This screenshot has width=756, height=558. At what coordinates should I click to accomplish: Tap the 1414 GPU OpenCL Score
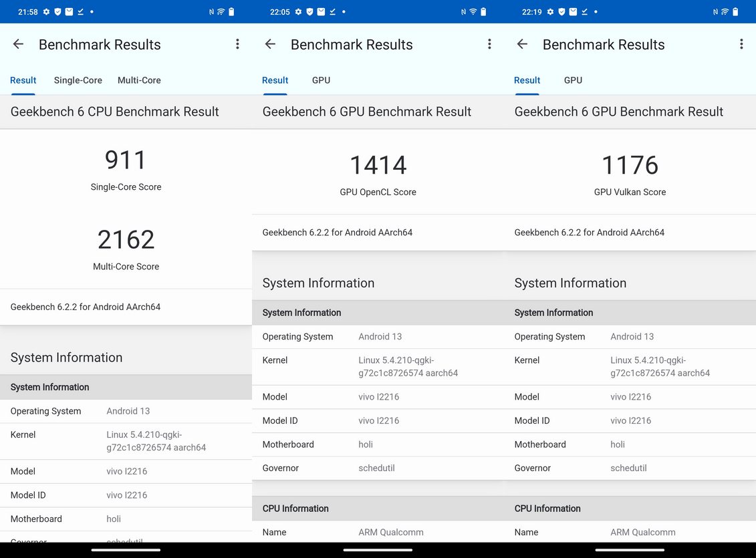[378, 165]
